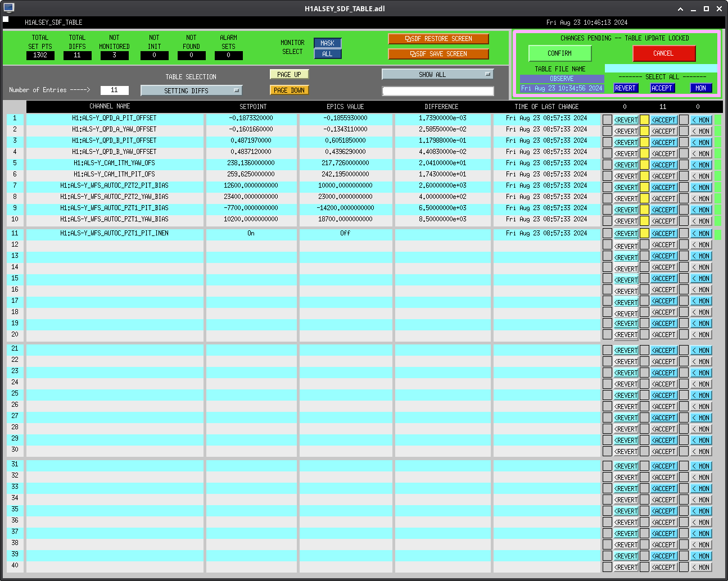Accept empty row 40
The height and width of the screenshot is (581, 728).
[x=664, y=567]
